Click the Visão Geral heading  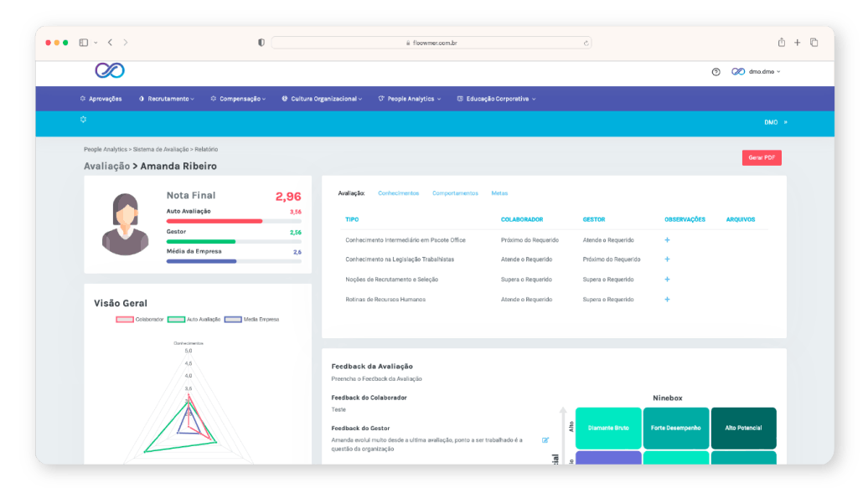coord(121,303)
